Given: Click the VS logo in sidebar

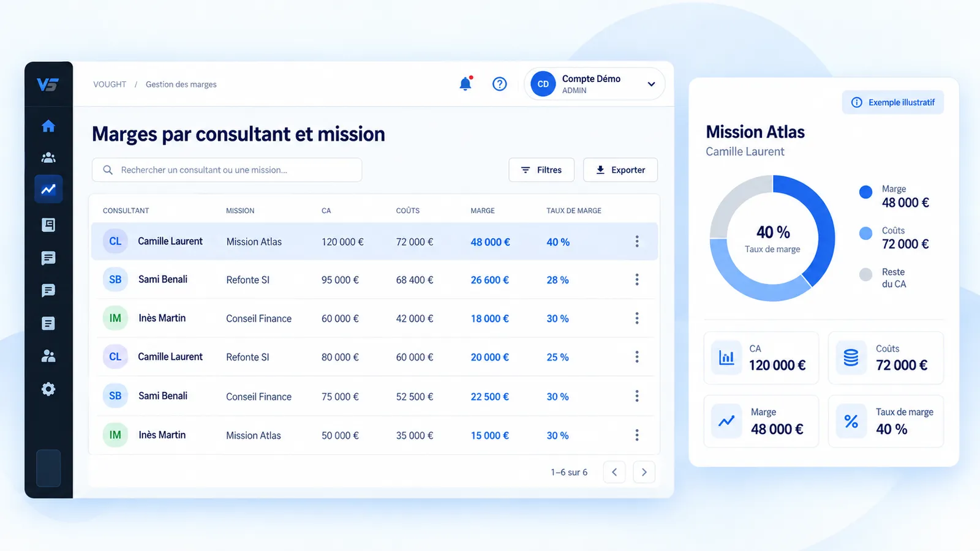Looking at the screenshot, I should pos(47,84).
